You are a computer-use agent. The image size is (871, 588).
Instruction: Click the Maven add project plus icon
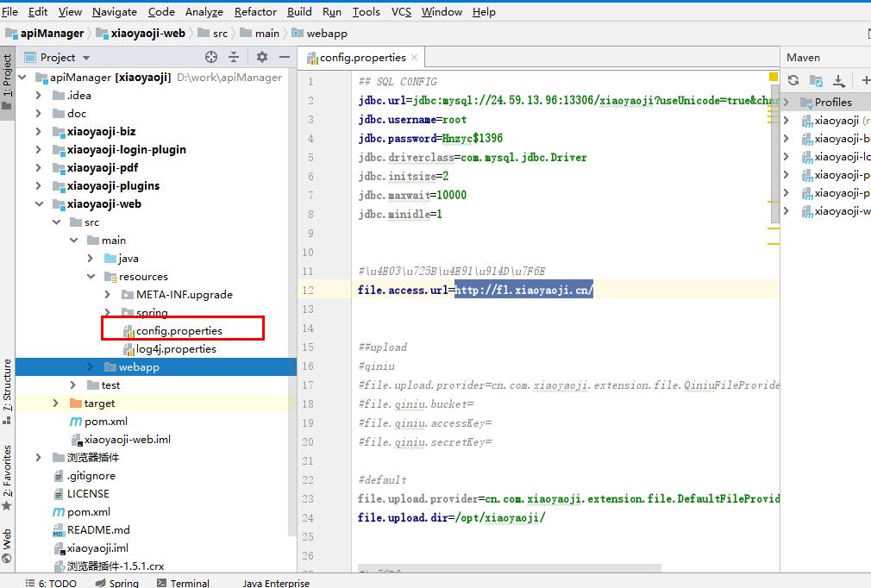click(x=866, y=80)
